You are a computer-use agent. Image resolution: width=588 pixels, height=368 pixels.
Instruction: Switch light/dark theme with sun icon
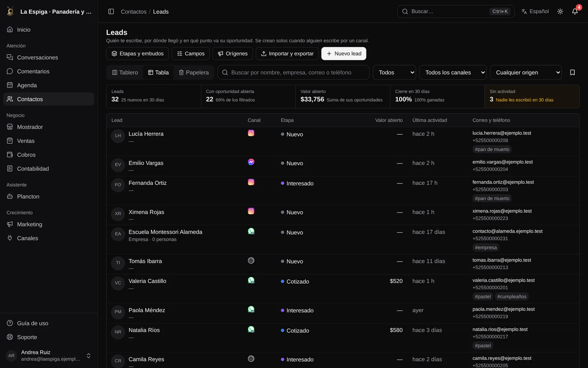[x=560, y=11]
